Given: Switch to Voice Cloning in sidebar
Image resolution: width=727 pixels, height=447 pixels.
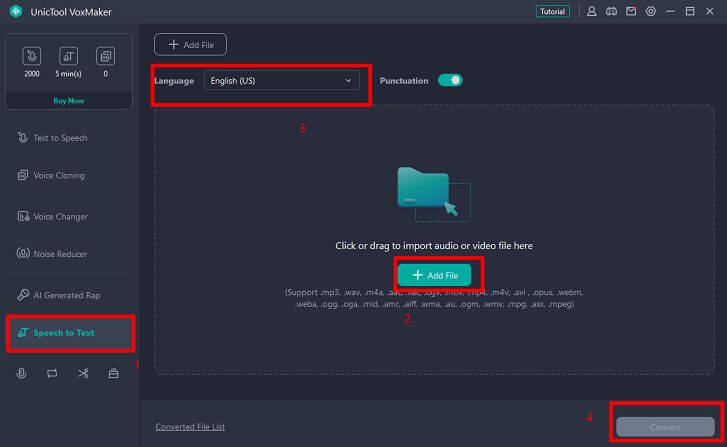Looking at the screenshot, I should click(x=70, y=175).
